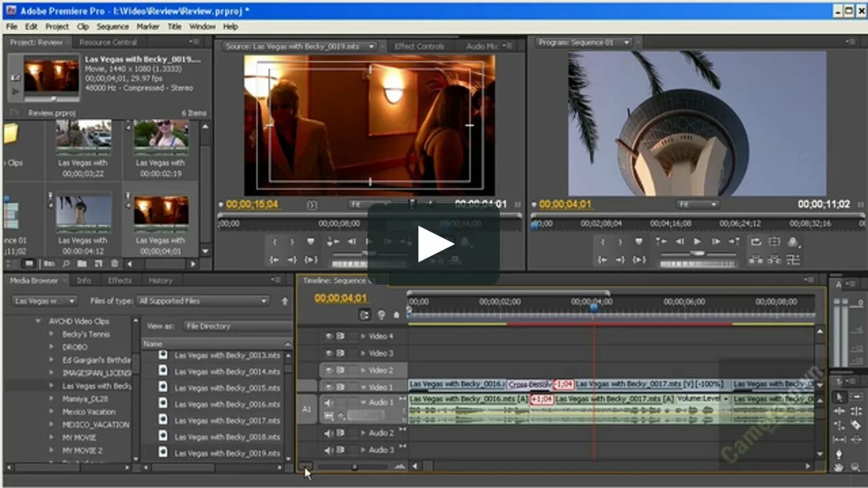The image size is (868, 488).
Task: Click the New Item icon in Project panel
Action: (x=98, y=264)
